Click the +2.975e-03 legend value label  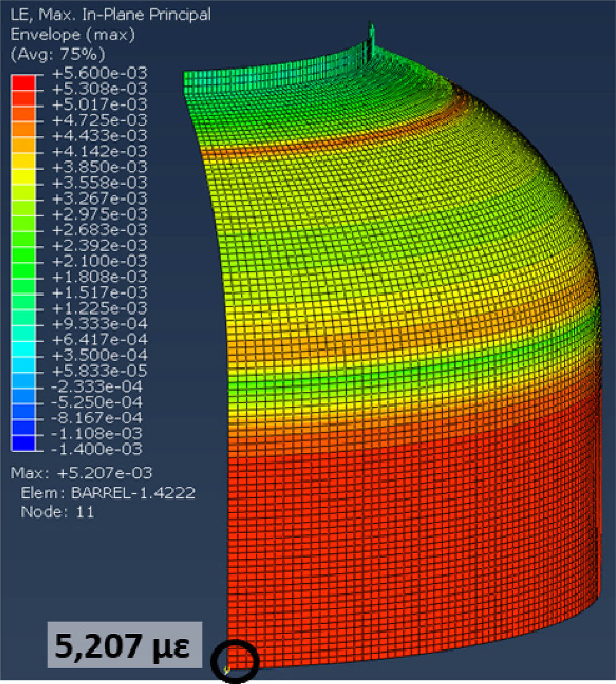[99, 214]
